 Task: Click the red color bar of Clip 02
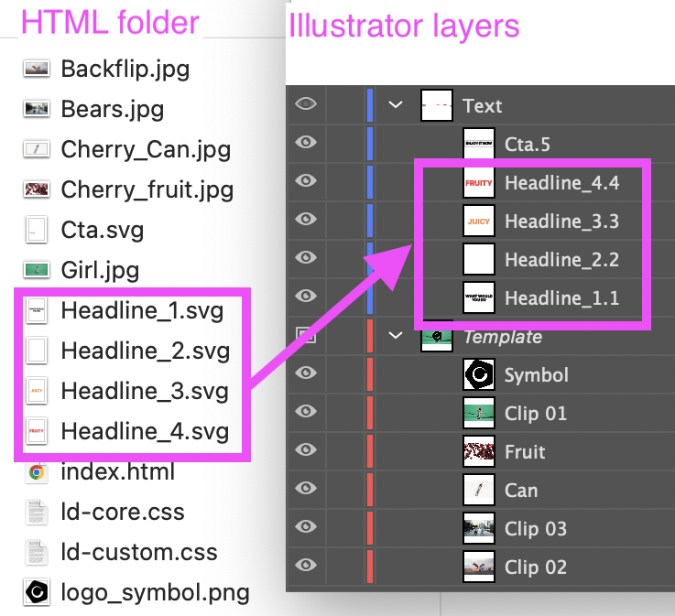[x=370, y=567]
